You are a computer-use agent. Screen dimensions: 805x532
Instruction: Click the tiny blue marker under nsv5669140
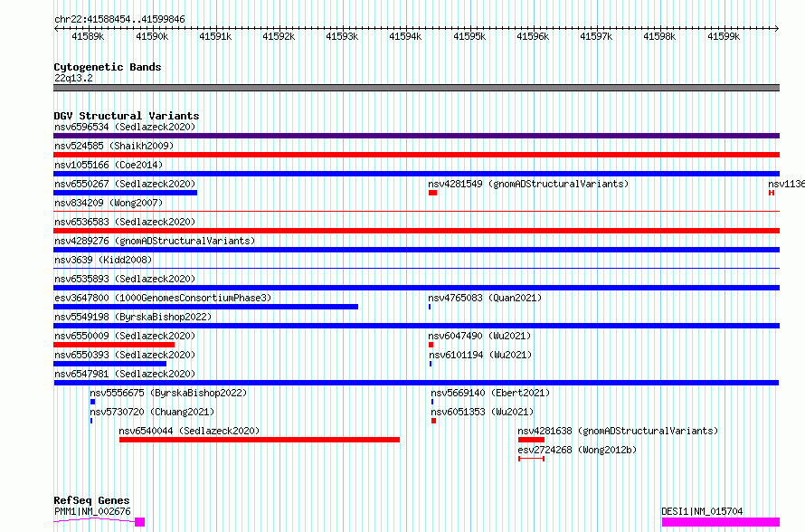tap(432, 402)
